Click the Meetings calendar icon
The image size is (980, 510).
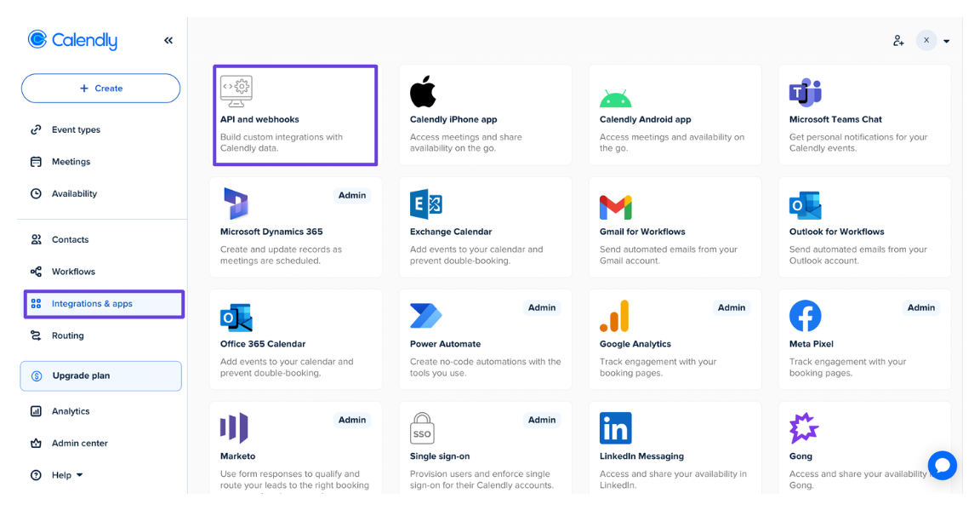point(37,162)
